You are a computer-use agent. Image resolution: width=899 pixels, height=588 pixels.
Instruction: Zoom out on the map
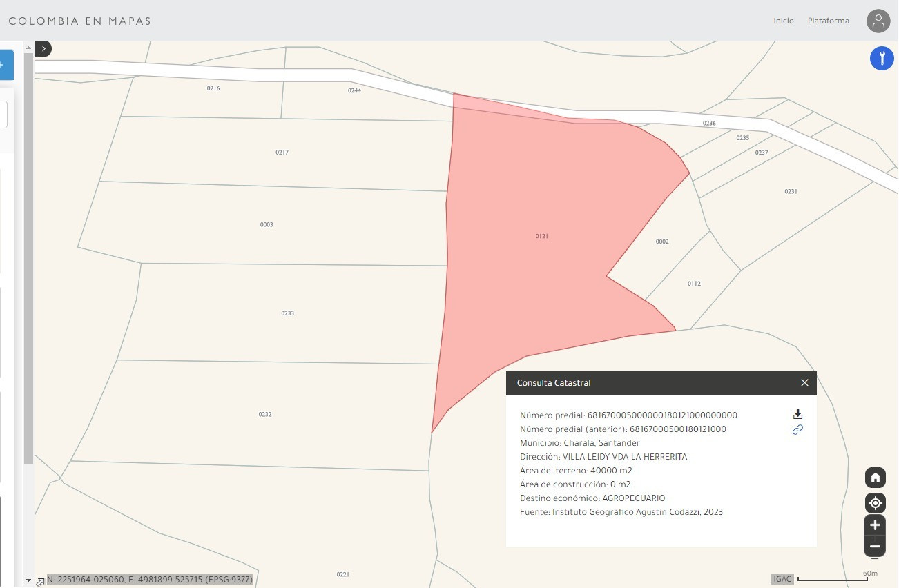click(875, 547)
